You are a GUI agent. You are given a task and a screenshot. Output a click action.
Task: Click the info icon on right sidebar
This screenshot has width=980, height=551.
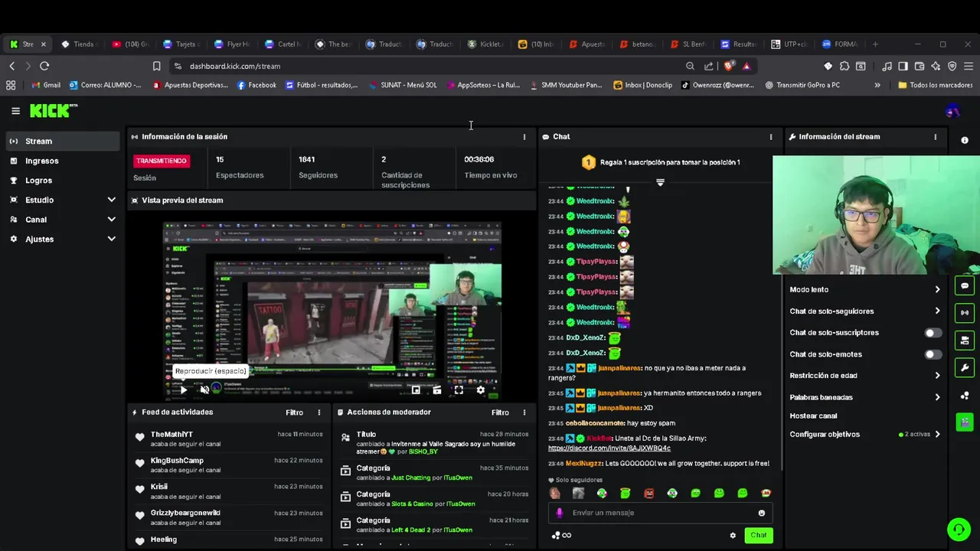(965, 140)
